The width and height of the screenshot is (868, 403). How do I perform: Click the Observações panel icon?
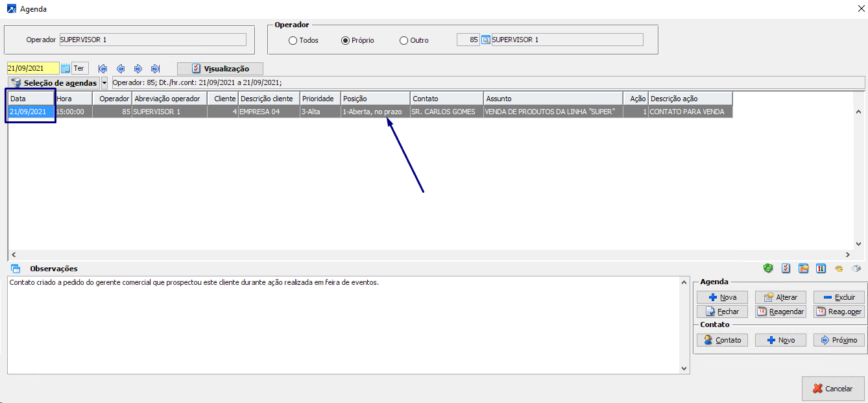pos(16,269)
